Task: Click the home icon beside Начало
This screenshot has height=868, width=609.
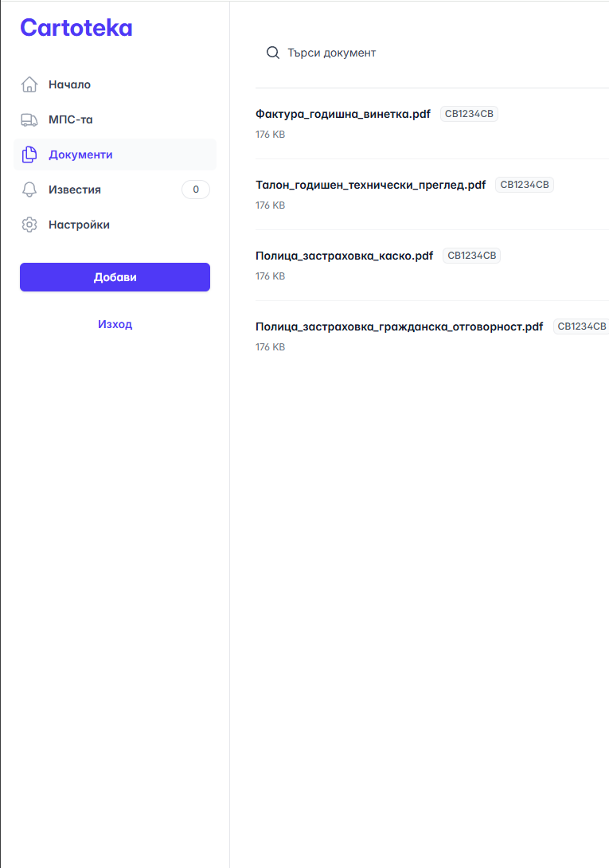Action: (x=29, y=84)
